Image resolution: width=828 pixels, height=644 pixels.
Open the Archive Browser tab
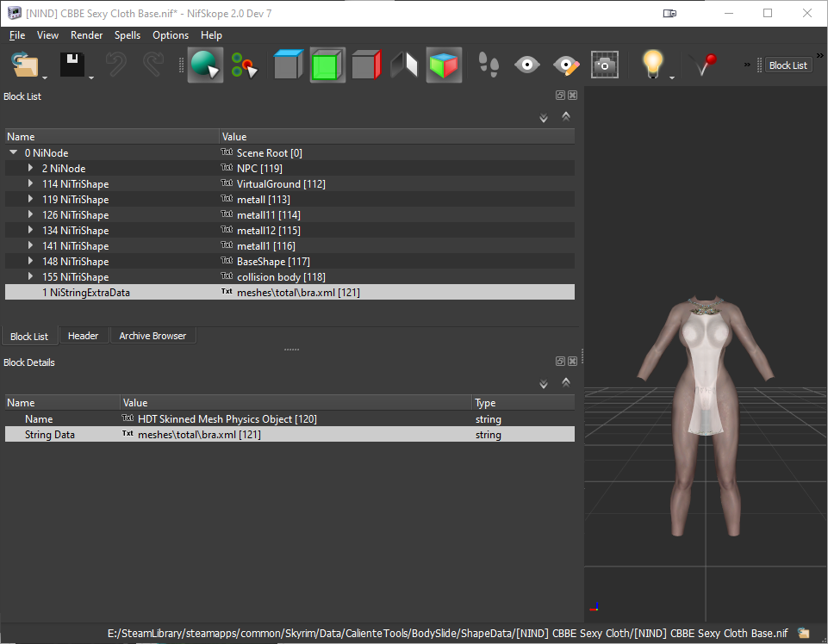click(x=153, y=336)
